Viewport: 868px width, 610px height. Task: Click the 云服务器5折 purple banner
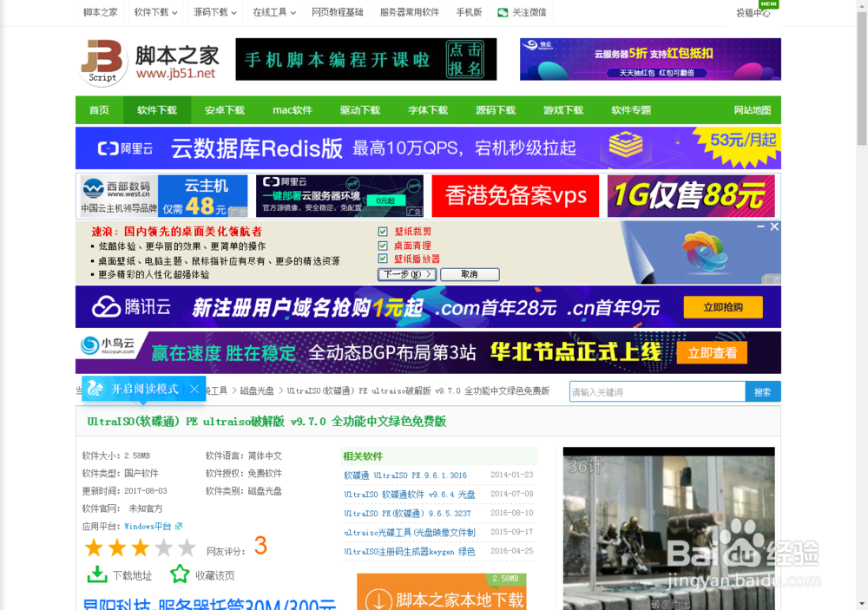650,59
